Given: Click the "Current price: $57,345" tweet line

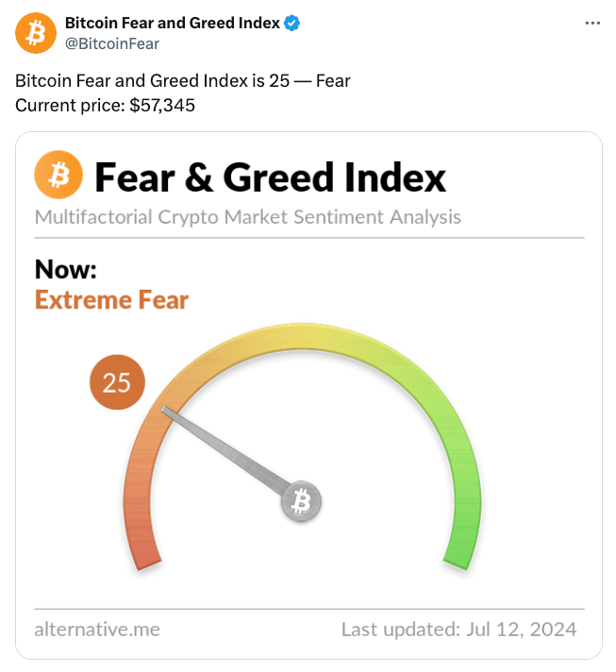Looking at the screenshot, I should pyautogui.click(x=106, y=105).
